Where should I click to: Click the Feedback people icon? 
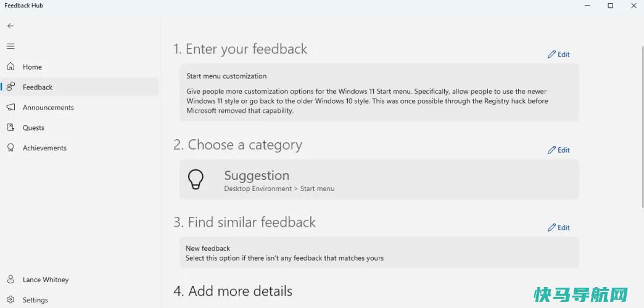[x=10, y=87]
